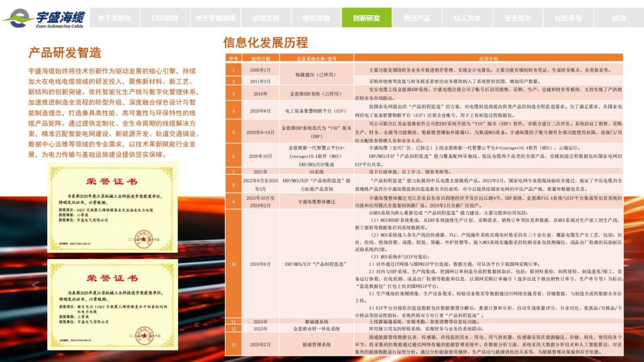This screenshot has height=362, width=644.
Task: Click the 产品研发智造 heading
Action: (x=65, y=53)
